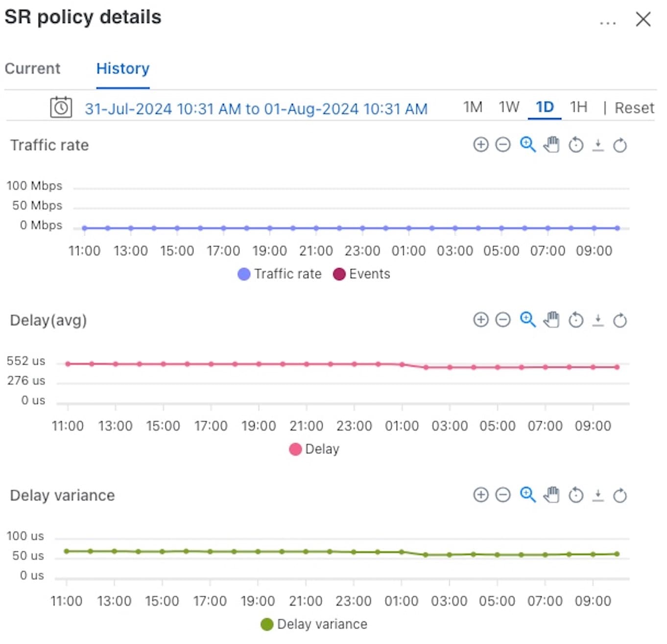Open the calendar clock date picker
The width and height of the screenshot is (667, 644).
[61, 107]
